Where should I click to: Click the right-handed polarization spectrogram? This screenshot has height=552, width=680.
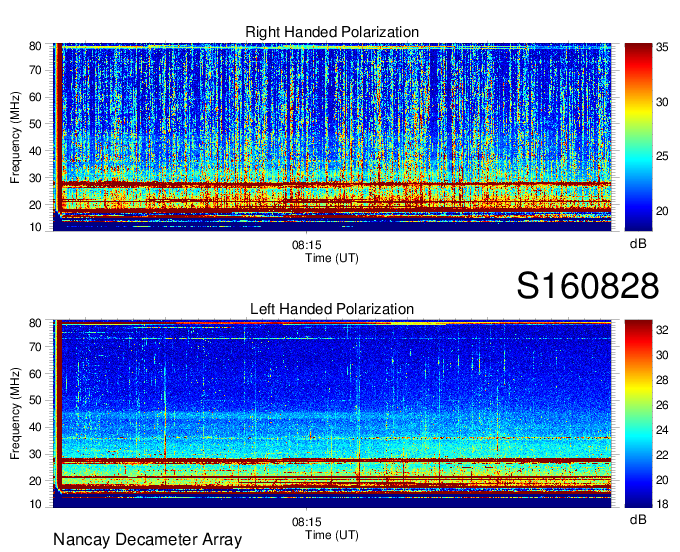pos(332,137)
